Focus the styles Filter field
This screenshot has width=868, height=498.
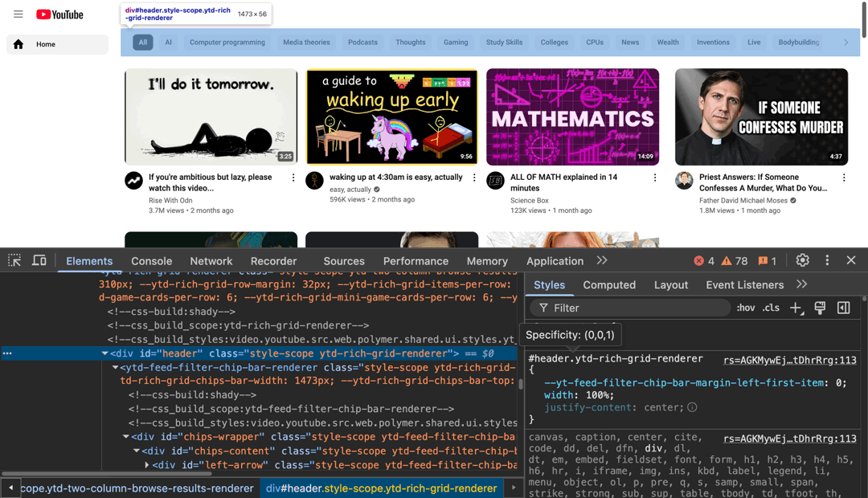[630, 308]
